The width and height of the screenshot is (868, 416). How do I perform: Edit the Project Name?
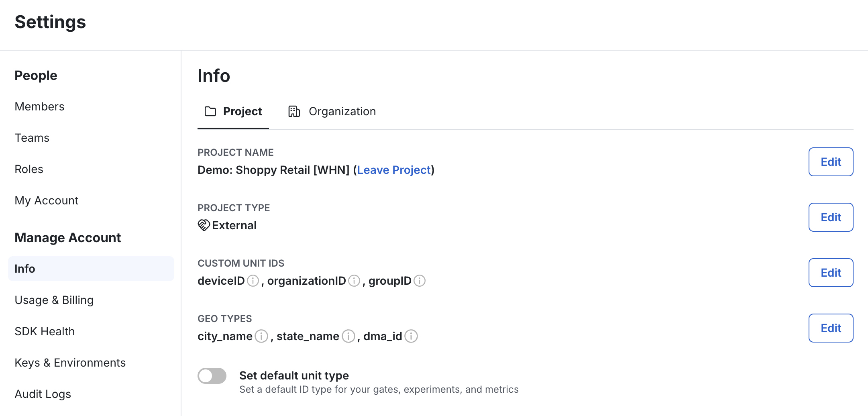tap(831, 162)
